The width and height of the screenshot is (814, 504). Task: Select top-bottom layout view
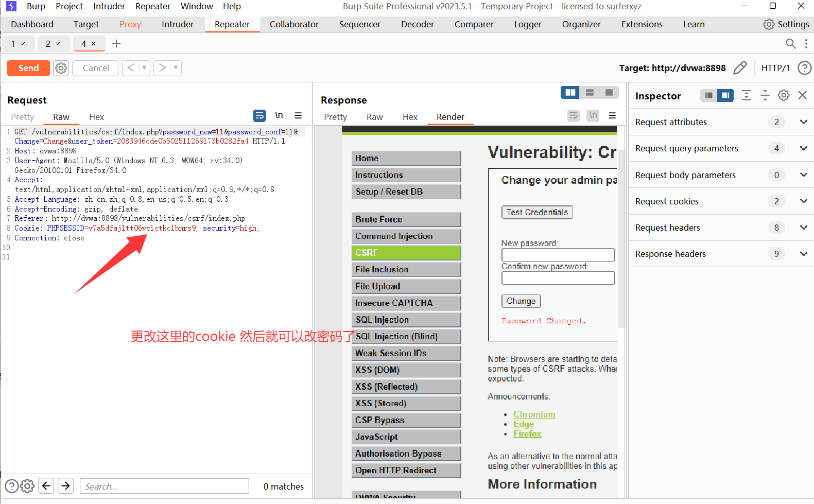click(590, 92)
